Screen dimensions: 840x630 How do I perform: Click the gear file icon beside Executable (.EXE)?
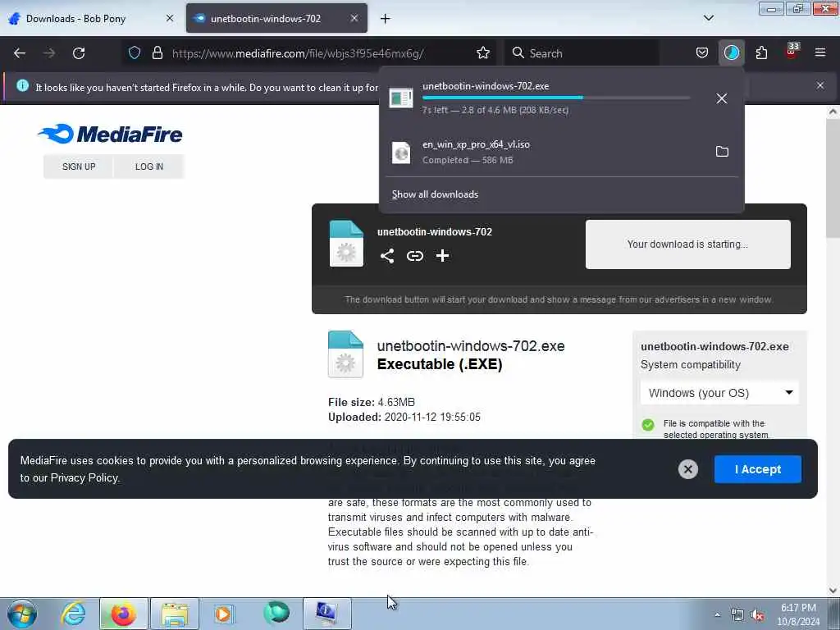(x=345, y=354)
